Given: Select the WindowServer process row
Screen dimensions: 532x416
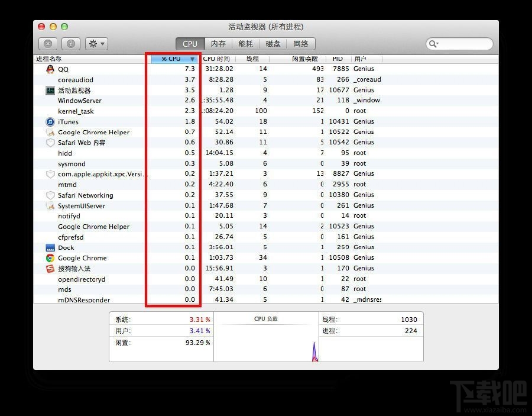Looking at the screenshot, I should tap(266, 101).
